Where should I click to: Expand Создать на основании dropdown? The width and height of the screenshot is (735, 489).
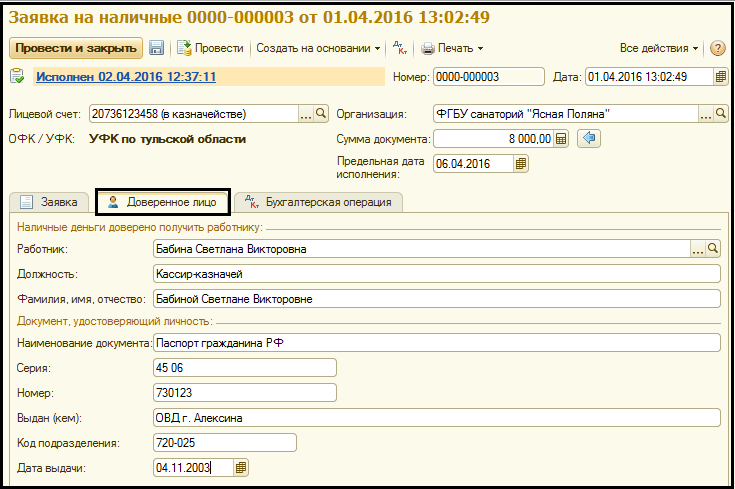(318, 48)
